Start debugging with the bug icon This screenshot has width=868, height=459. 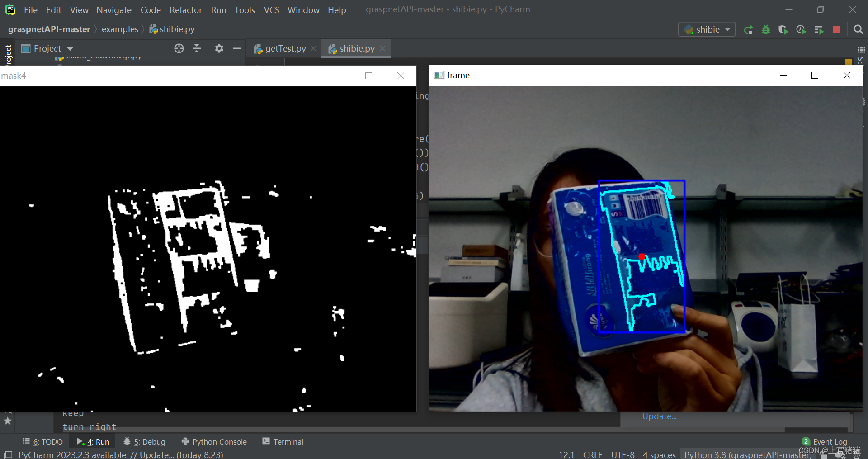tap(766, 30)
